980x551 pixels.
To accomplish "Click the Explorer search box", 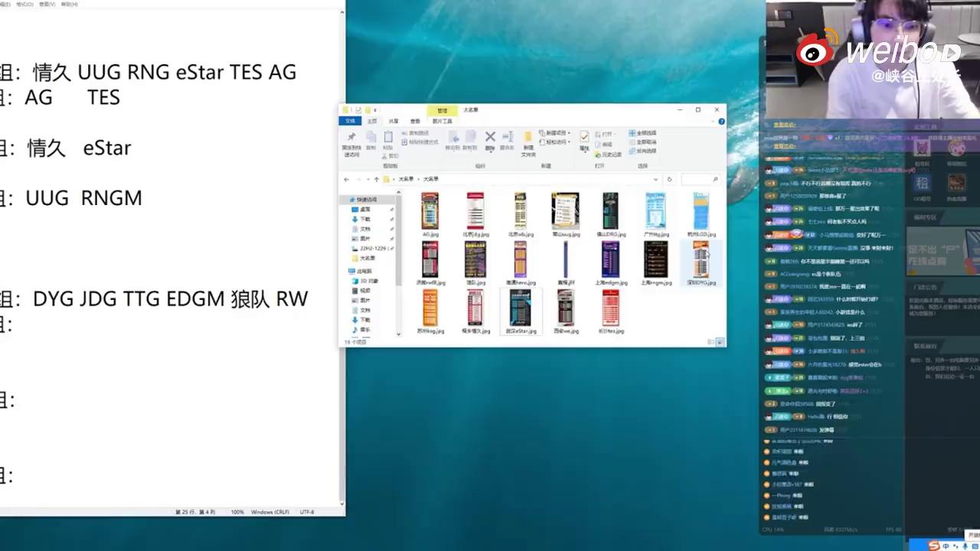I will click(x=700, y=179).
